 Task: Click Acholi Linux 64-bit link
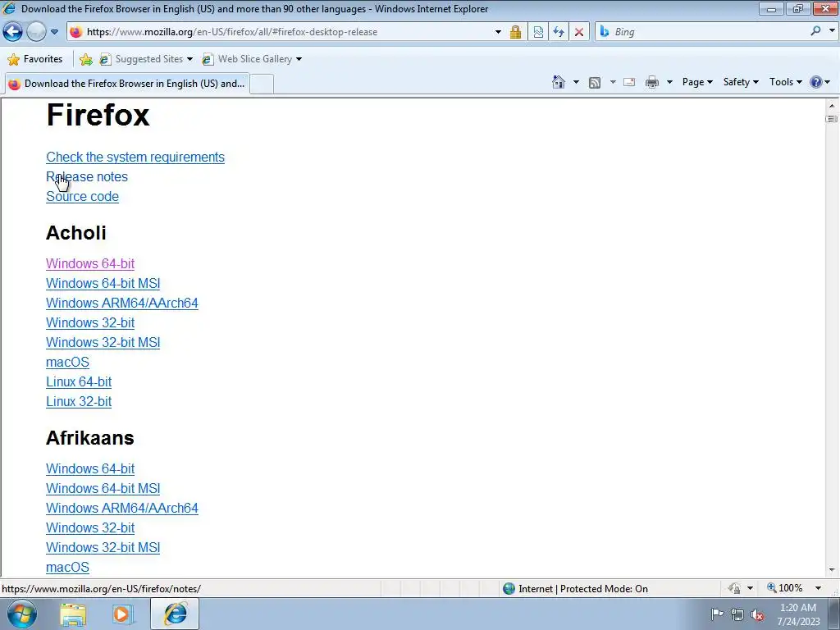click(79, 382)
